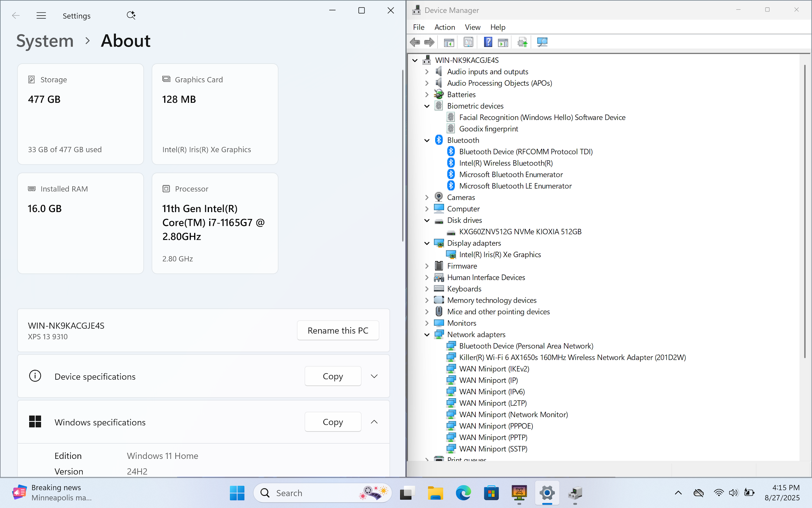Expand the Cameras node
Viewport: 812px width, 508px height.
[427, 197]
